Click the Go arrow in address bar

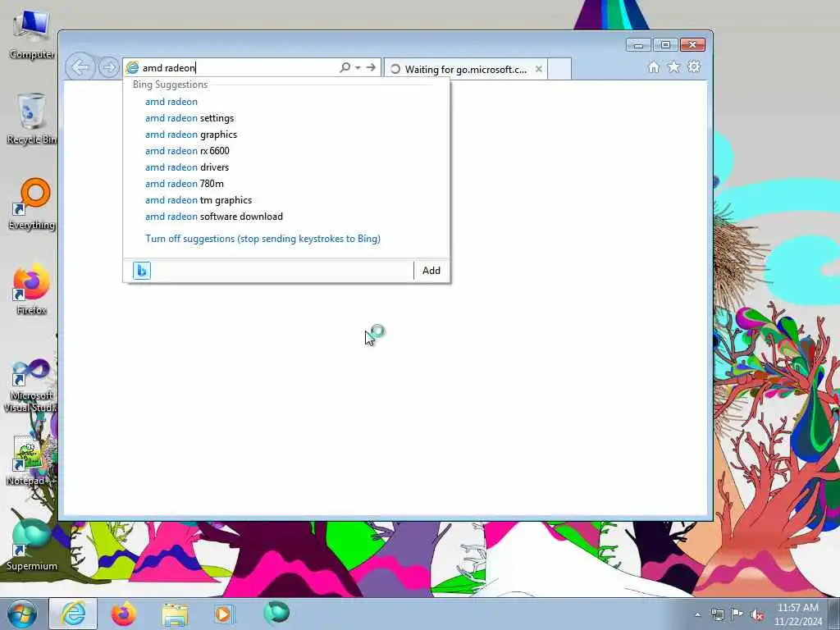click(x=371, y=67)
